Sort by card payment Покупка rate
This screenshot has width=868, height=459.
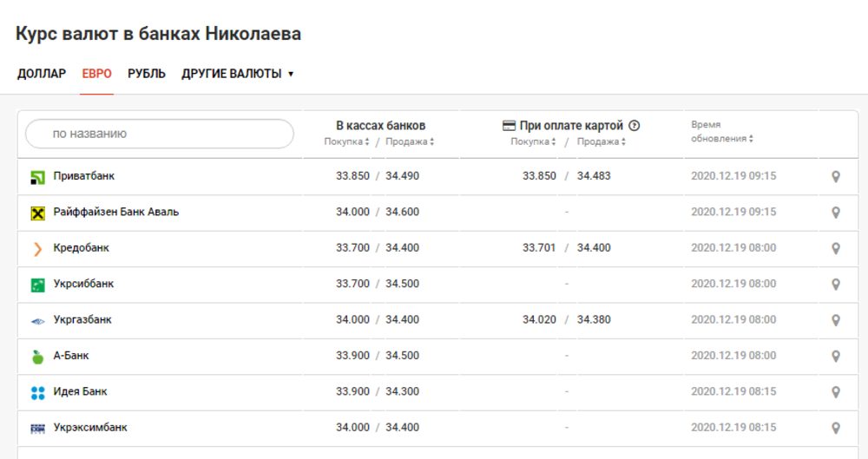point(533,141)
